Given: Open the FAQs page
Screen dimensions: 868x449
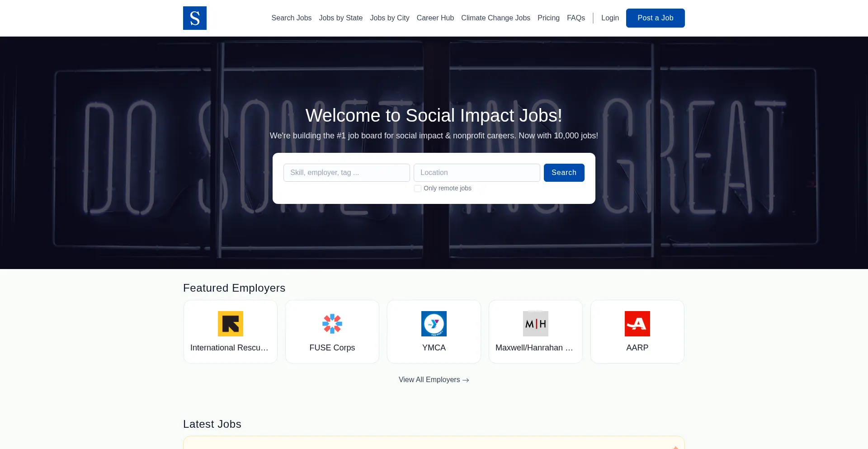Looking at the screenshot, I should [576, 18].
